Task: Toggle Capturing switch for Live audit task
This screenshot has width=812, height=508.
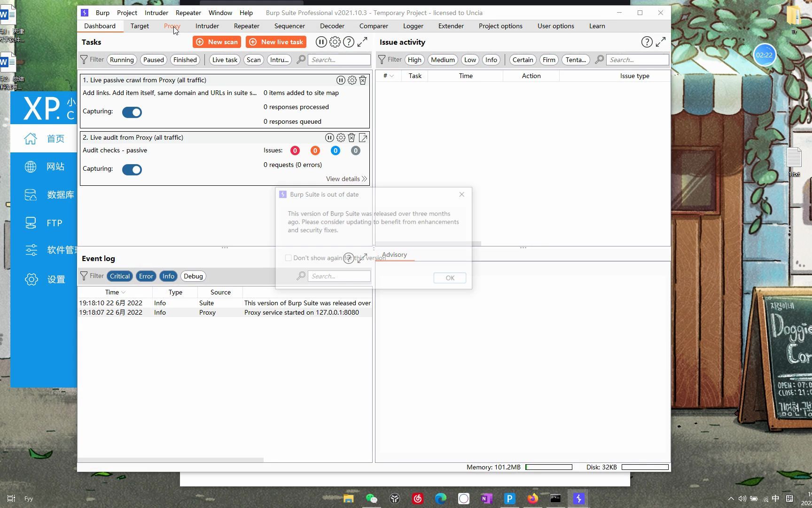Action: coord(132,170)
